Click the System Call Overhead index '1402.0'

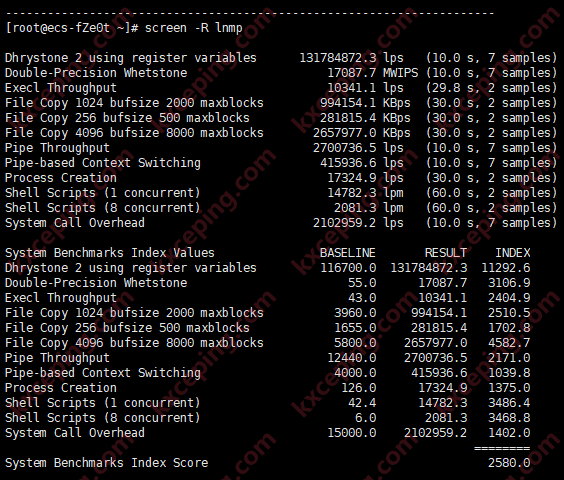coord(509,433)
